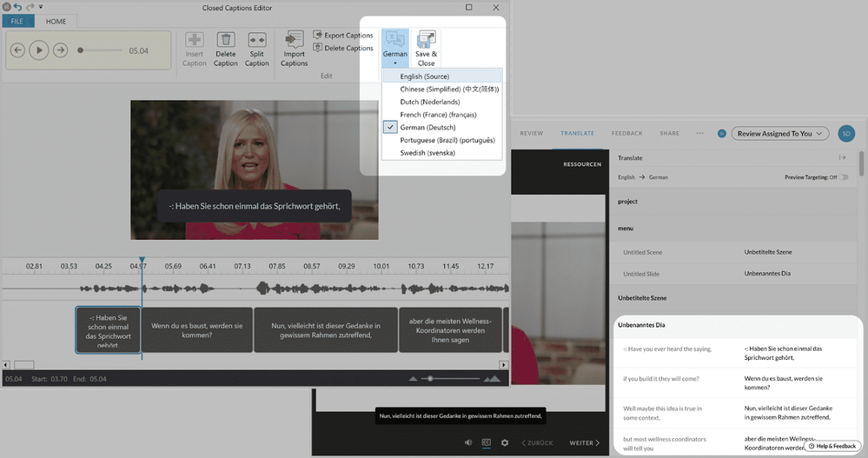Click Save & Close icon
The image size is (868, 458).
coord(426,41)
